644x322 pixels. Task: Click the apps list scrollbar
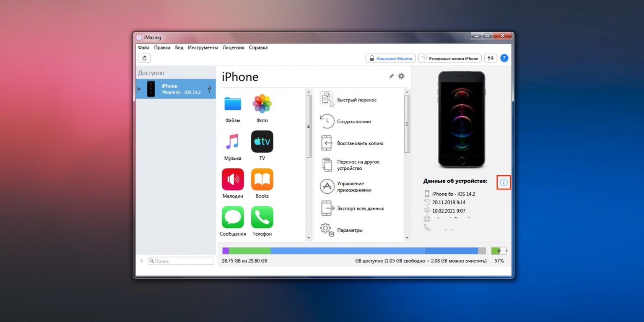pyautogui.click(x=309, y=126)
